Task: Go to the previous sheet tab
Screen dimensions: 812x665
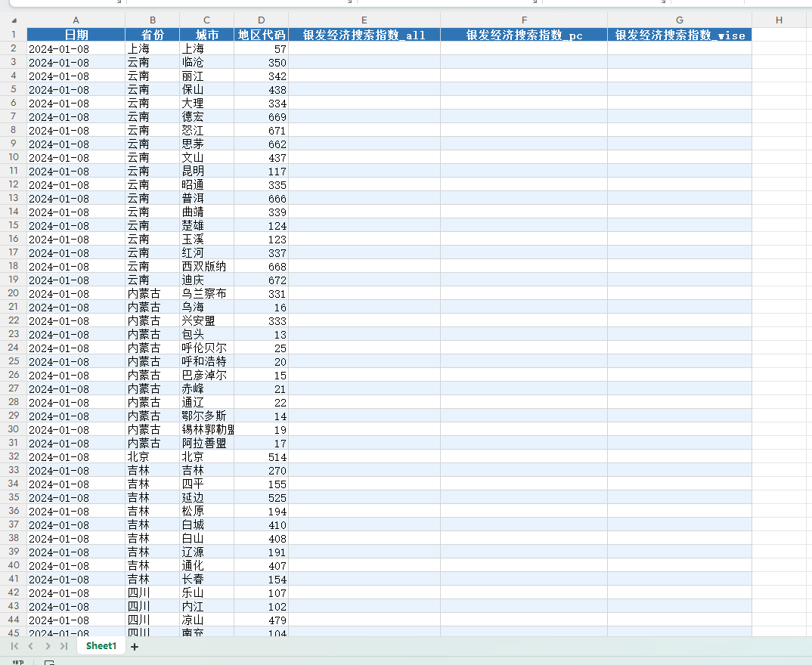Action: pyautogui.click(x=30, y=646)
